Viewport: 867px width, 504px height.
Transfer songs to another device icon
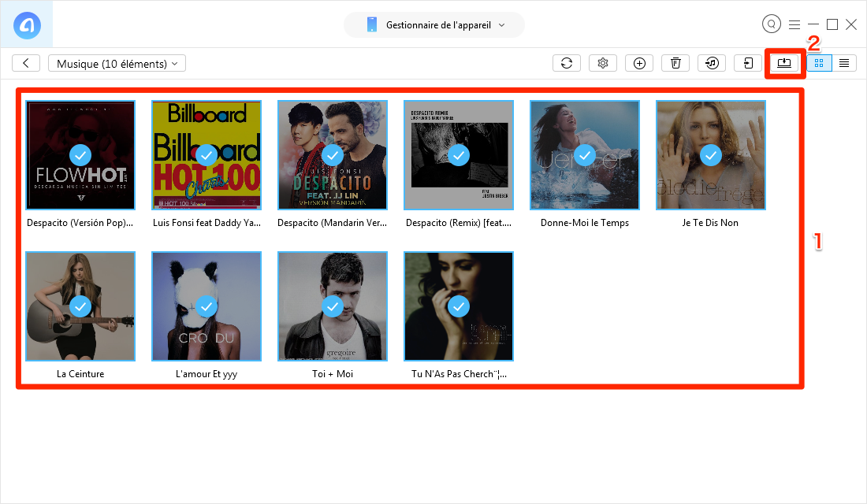coord(748,63)
